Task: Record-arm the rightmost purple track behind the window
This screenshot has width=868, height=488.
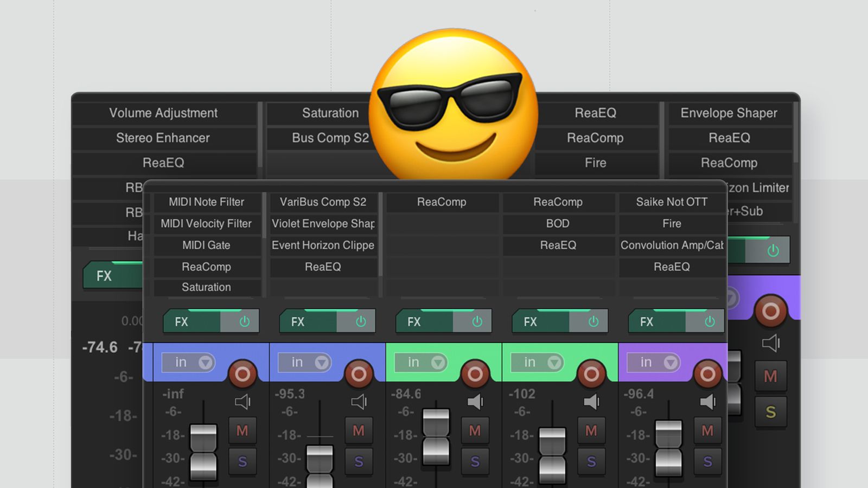Action: (x=771, y=311)
